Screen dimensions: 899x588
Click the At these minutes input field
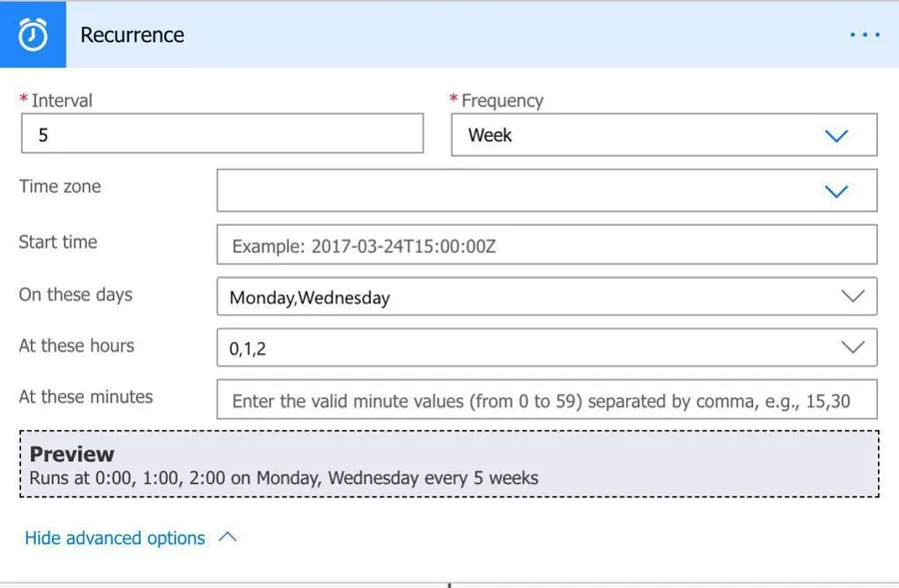click(x=546, y=400)
